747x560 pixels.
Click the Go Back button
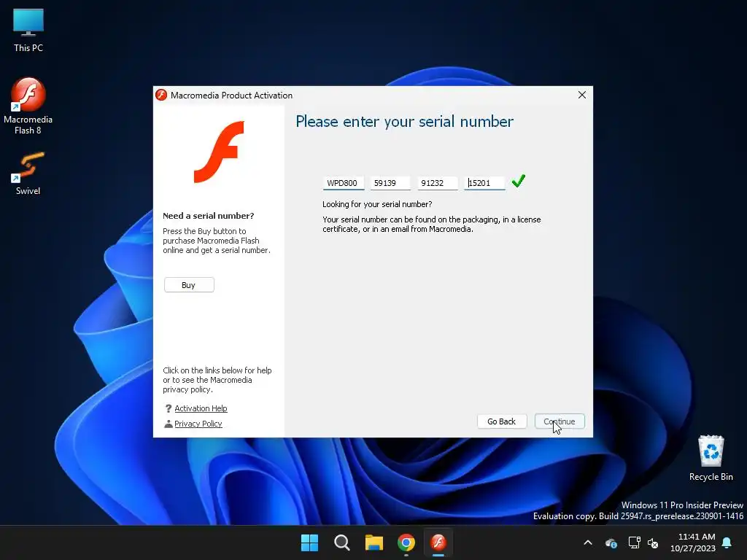(x=502, y=421)
